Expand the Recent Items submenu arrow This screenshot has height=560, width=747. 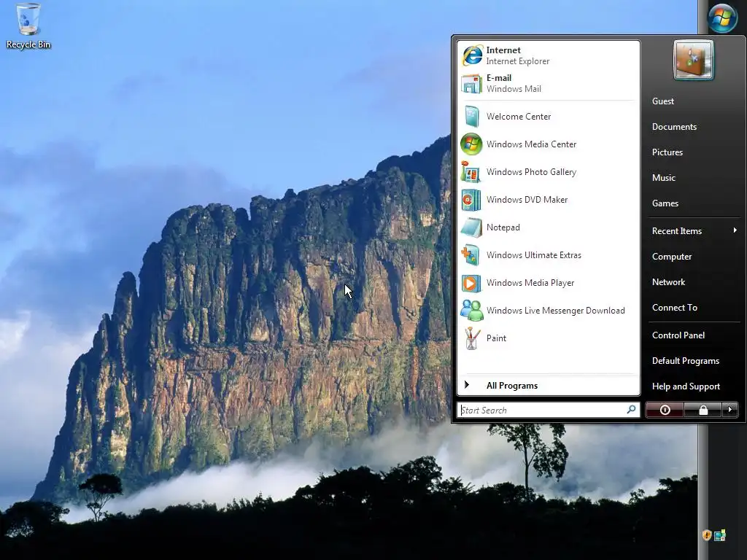pyautogui.click(x=735, y=230)
